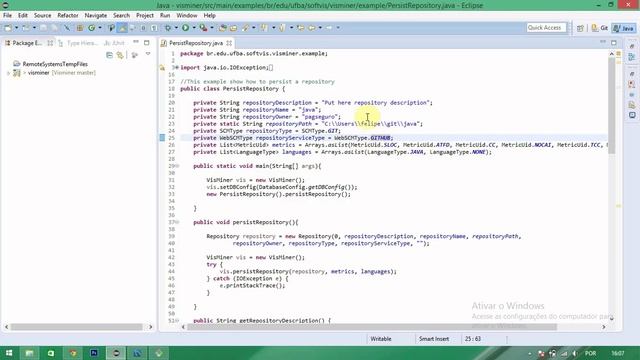Screen dimensions: 640x360
Task: Open the Run dropdown arrow
Action: click(x=193, y=28)
